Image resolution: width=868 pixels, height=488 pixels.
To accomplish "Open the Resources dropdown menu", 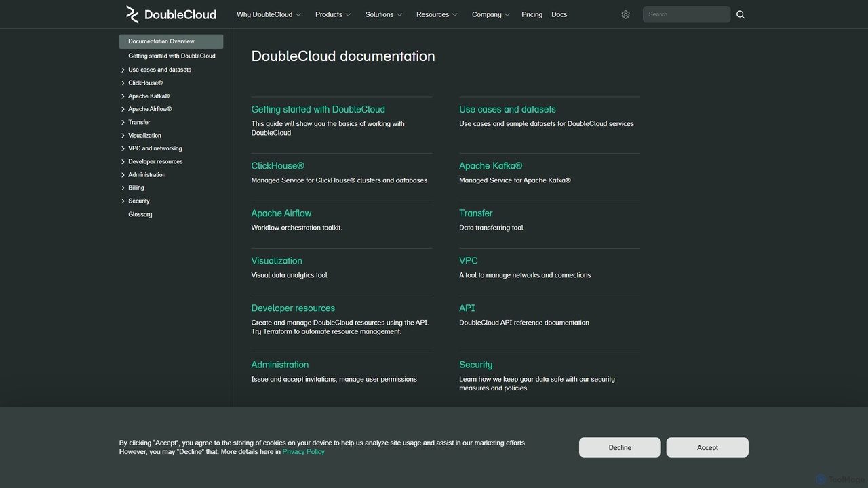I will [437, 14].
